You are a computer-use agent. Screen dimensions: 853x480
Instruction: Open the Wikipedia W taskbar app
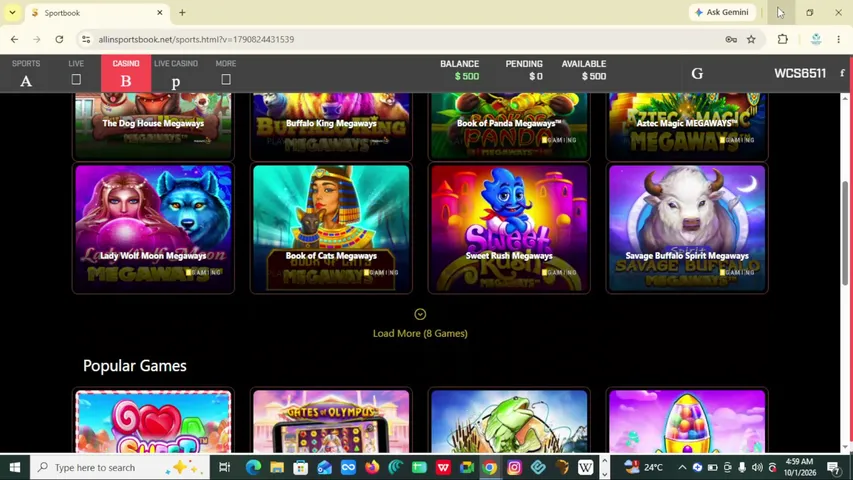[x=585, y=467]
